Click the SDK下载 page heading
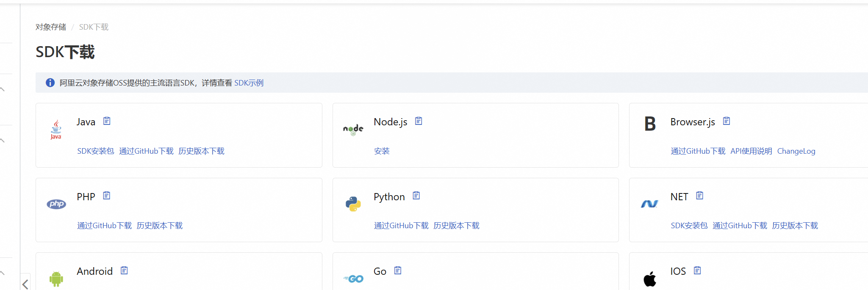This screenshot has height=290, width=868. 65,52
